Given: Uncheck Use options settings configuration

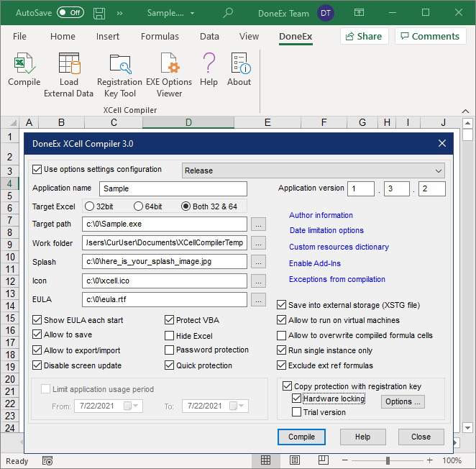Looking at the screenshot, I should (37, 169).
